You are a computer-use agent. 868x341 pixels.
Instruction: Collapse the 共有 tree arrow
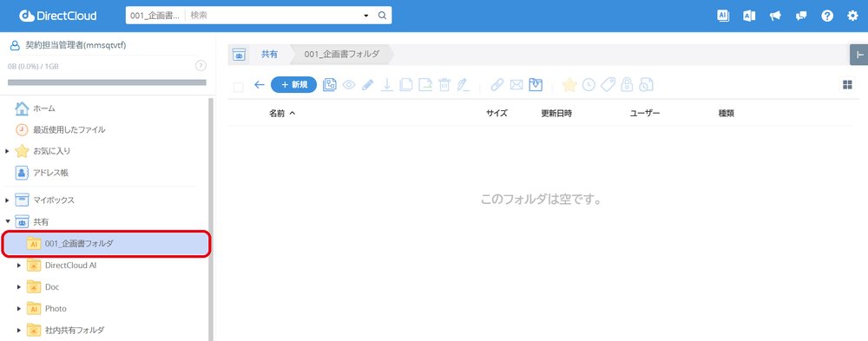pyautogui.click(x=7, y=221)
